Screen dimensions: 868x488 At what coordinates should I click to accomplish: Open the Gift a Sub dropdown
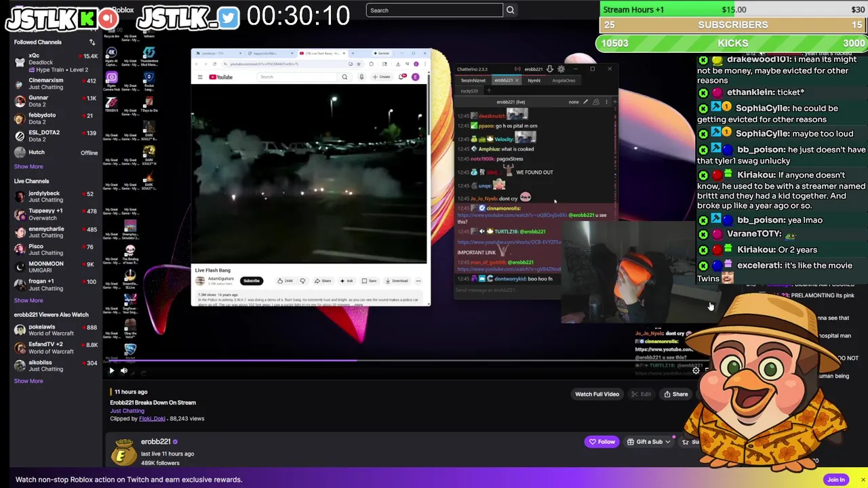coord(648,442)
